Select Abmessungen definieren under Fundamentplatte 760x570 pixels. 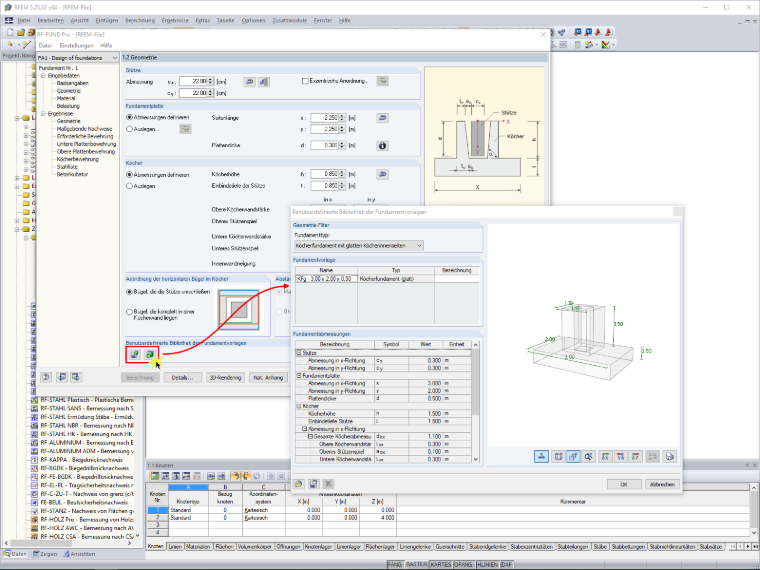[129, 117]
